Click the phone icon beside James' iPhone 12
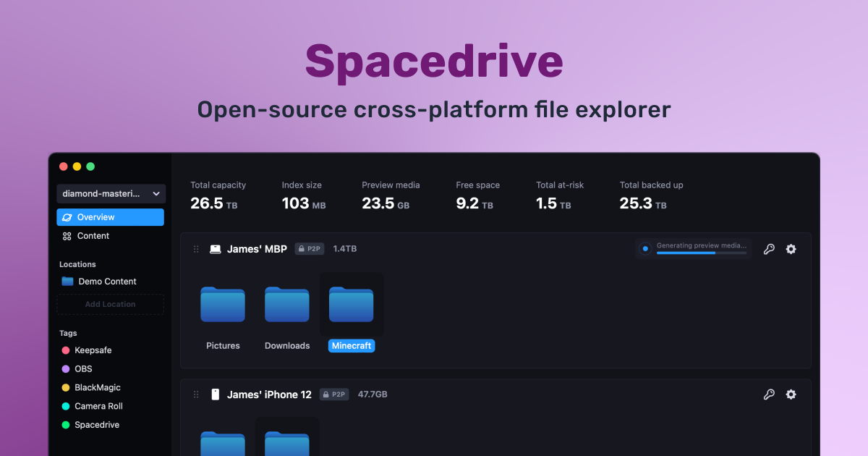Viewport: 868px width, 456px height. coord(215,394)
